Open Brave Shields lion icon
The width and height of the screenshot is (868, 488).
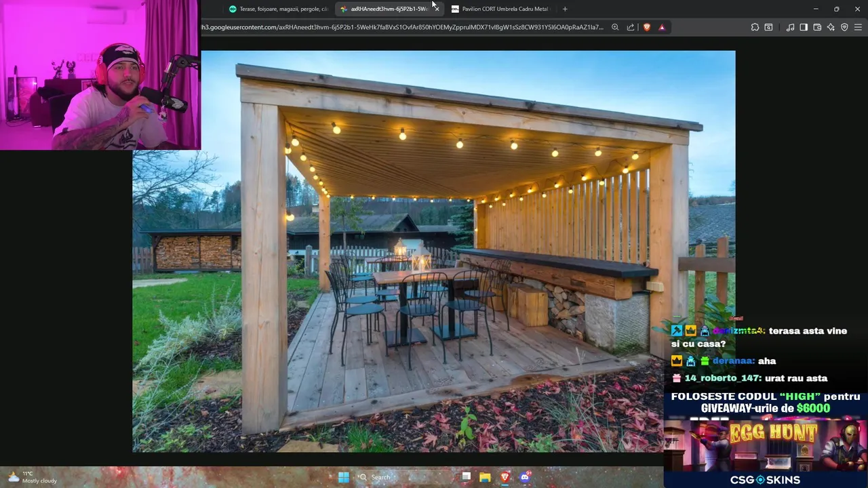pyautogui.click(x=646, y=27)
